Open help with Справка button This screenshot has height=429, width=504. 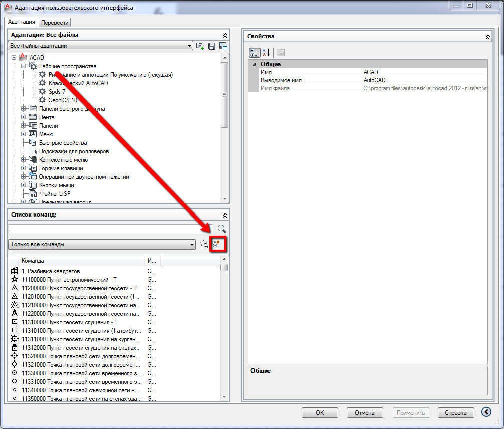tap(456, 412)
